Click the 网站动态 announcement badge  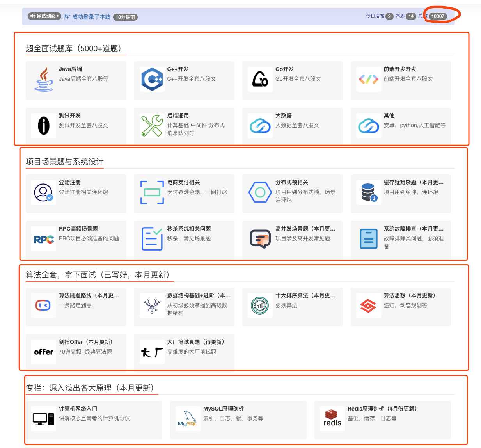click(x=44, y=16)
